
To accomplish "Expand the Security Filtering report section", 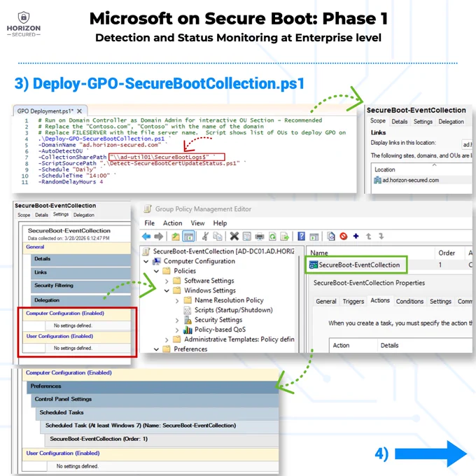I will tap(80, 286).
